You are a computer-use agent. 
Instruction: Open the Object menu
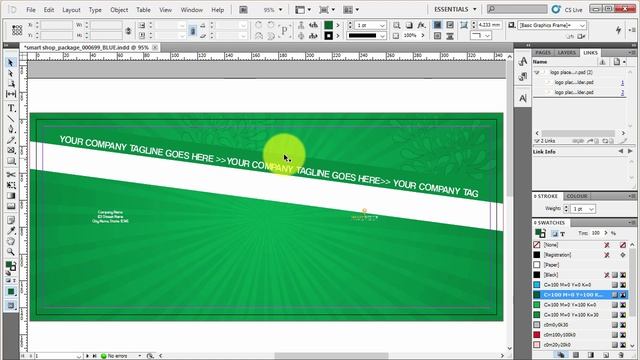coord(119,9)
